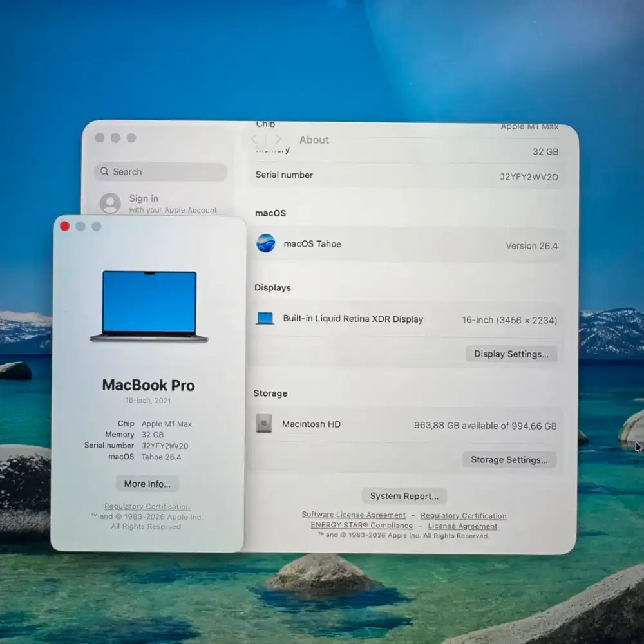The width and height of the screenshot is (644, 644).
Task: Click the MacBook Pro title
Action: click(148, 385)
